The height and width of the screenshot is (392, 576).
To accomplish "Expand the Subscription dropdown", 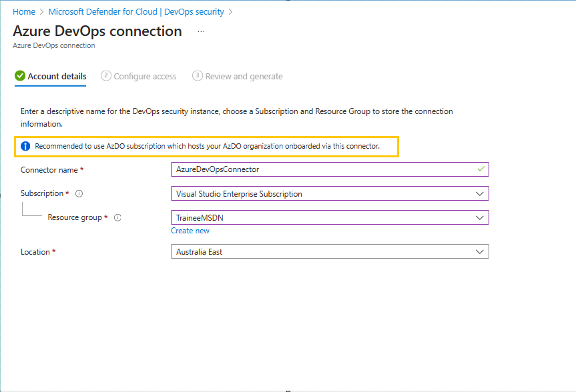I will click(479, 194).
